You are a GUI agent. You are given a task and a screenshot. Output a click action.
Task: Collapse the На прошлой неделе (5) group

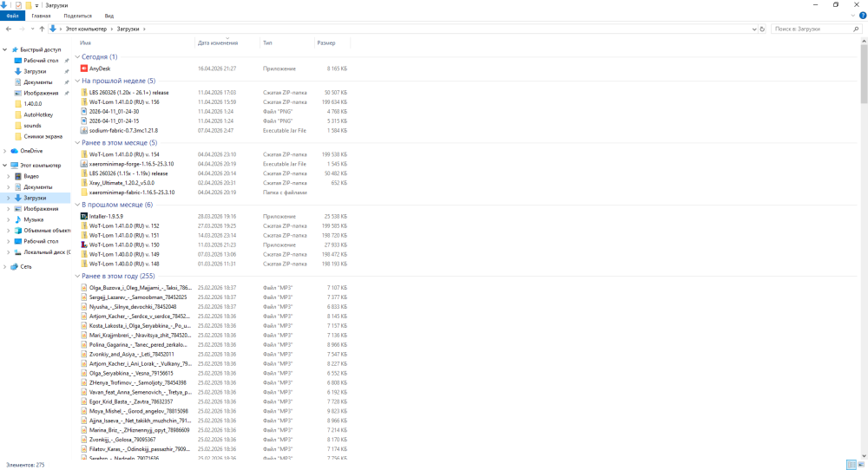coord(77,81)
